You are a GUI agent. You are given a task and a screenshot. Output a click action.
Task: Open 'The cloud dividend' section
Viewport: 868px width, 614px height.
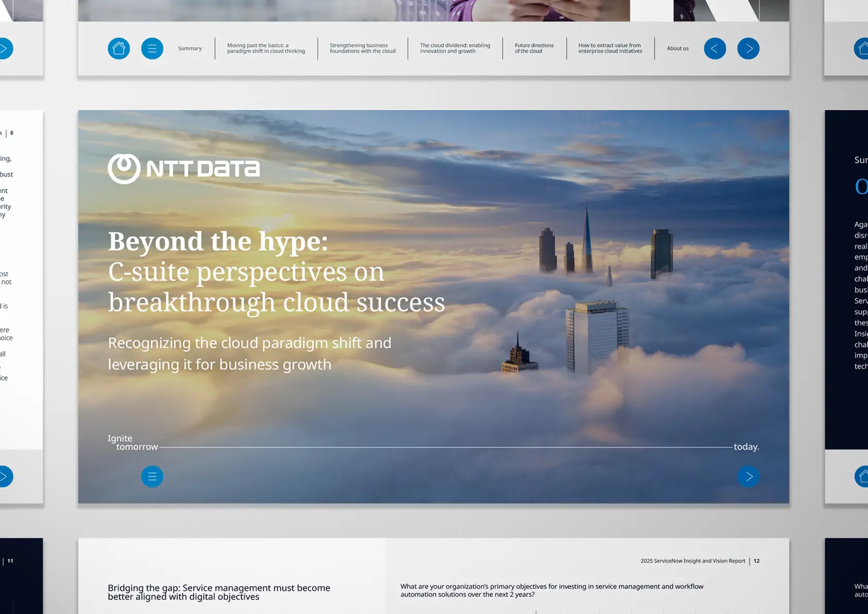click(455, 48)
